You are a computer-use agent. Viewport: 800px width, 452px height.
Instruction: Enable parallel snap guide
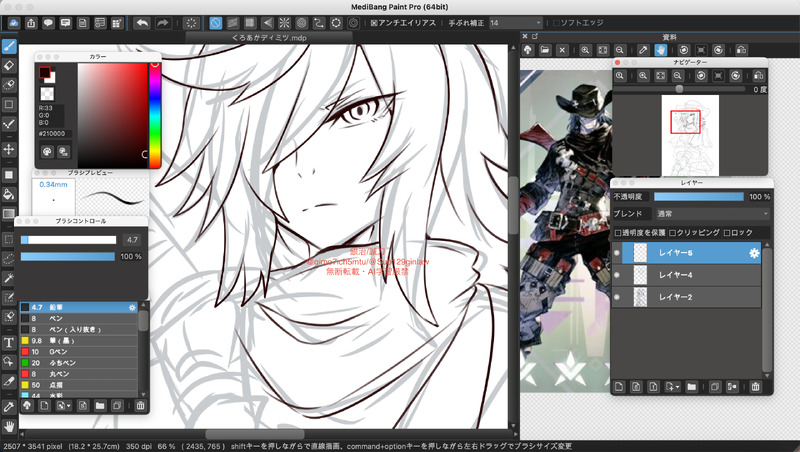233,23
